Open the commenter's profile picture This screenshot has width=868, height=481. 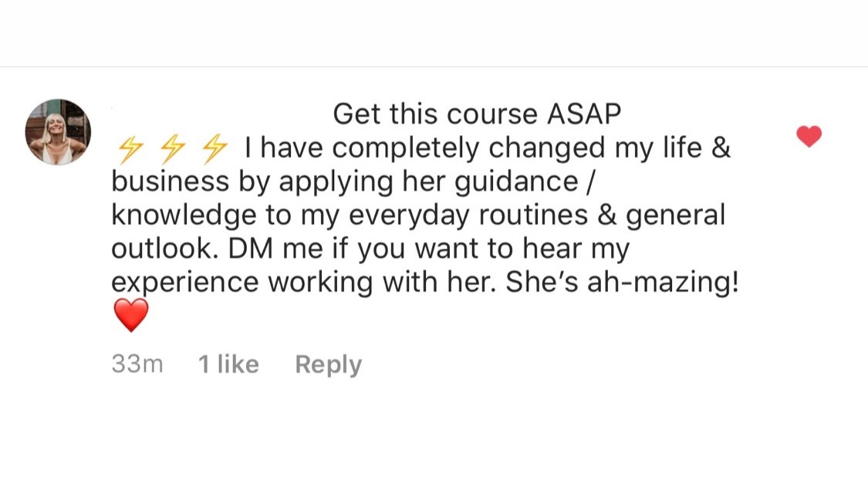(x=58, y=132)
